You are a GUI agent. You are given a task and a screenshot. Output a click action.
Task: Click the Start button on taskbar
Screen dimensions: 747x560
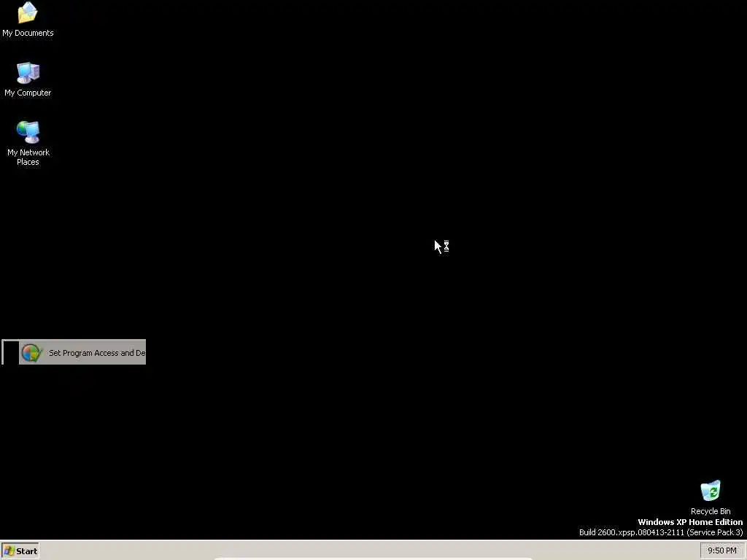(x=20, y=551)
